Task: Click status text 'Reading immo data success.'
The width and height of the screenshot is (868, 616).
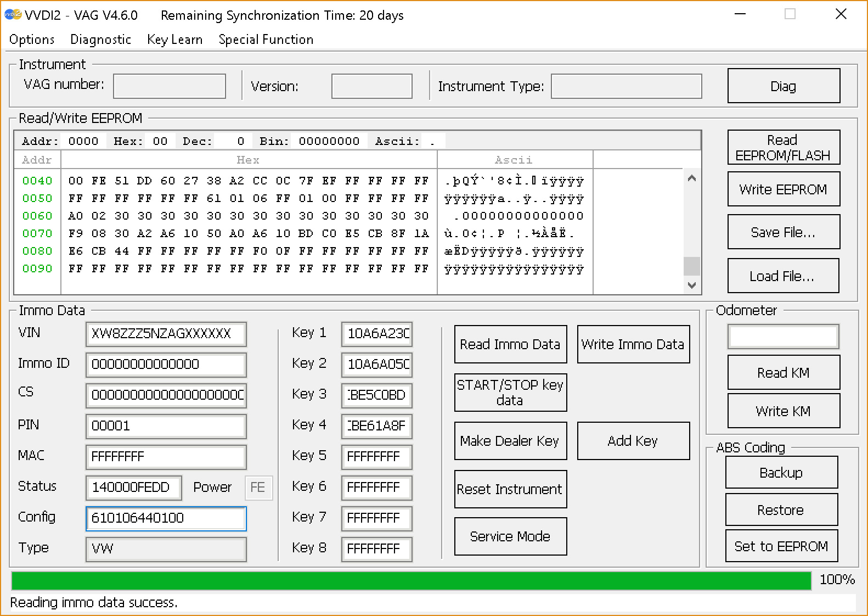Action: pos(94,603)
